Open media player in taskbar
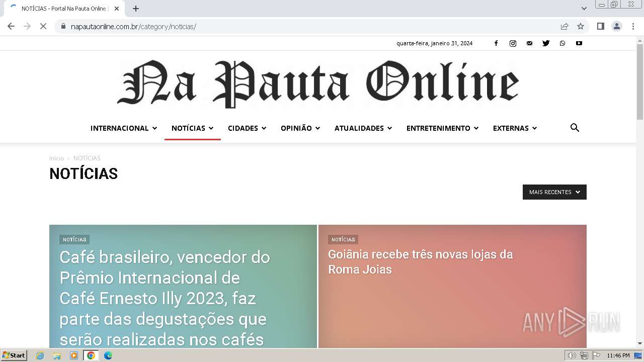Image resolution: width=644 pixels, height=362 pixels. pos(74,355)
